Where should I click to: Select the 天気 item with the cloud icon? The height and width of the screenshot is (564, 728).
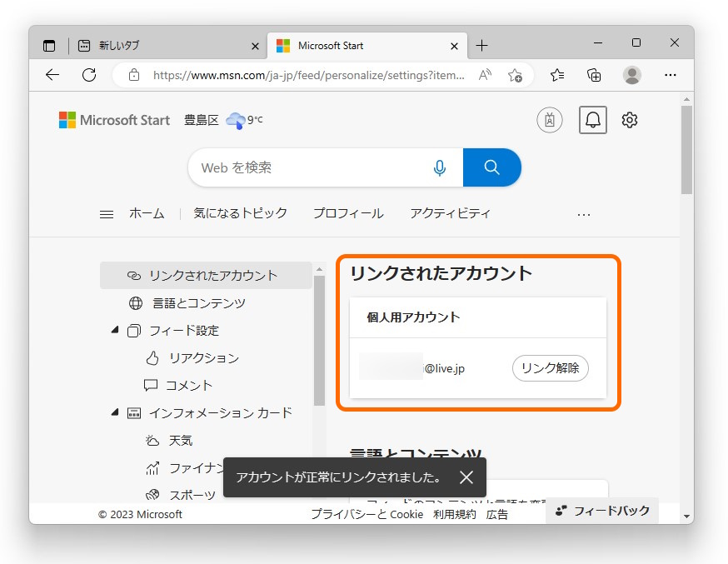(179, 440)
